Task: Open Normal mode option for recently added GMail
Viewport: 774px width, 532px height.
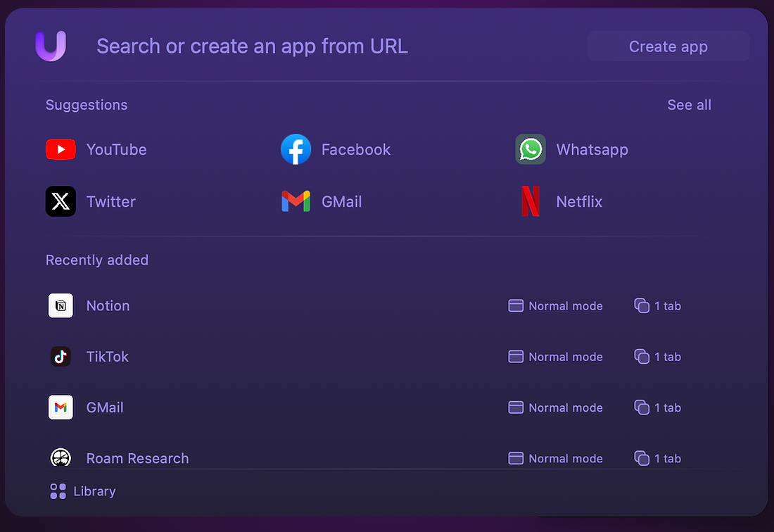Action: (556, 407)
